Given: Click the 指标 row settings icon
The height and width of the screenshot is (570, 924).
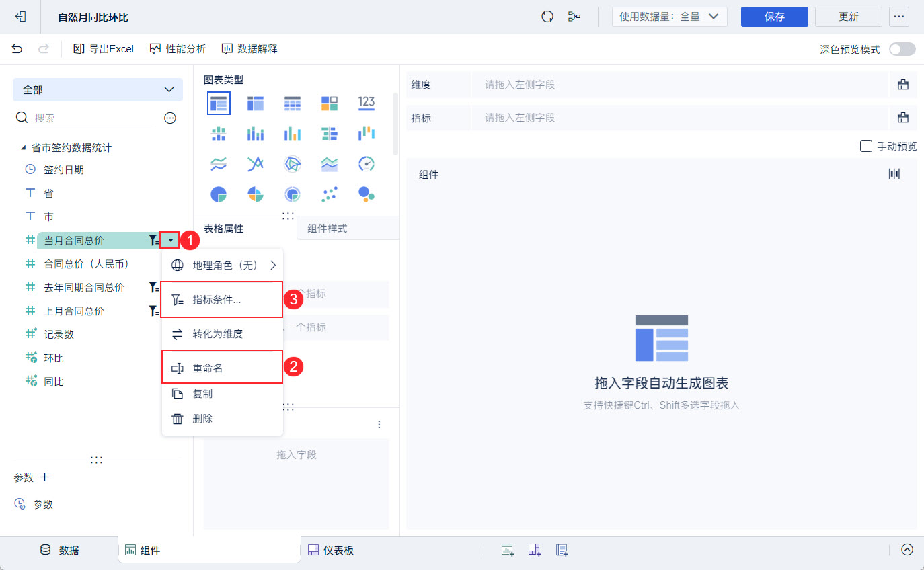Looking at the screenshot, I should click(903, 118).
